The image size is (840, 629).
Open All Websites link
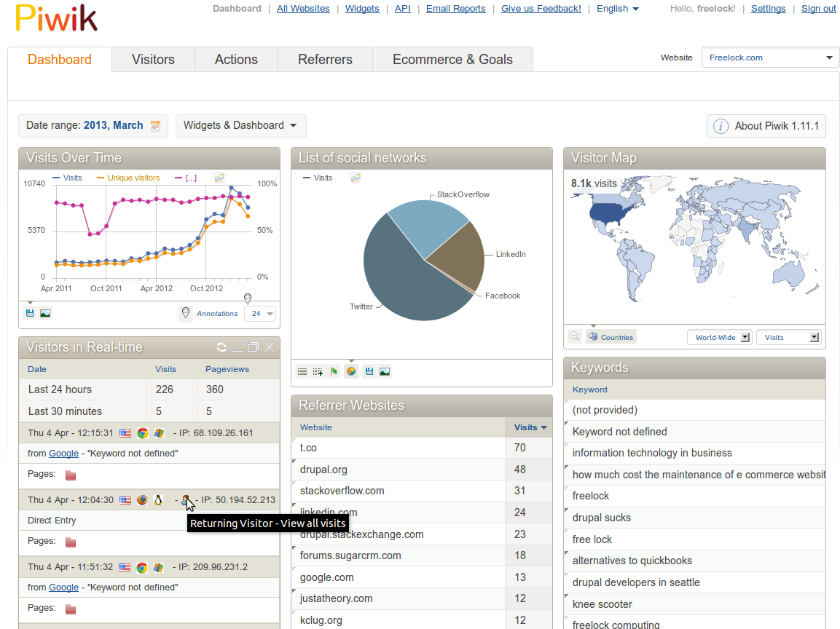[303, 9]
